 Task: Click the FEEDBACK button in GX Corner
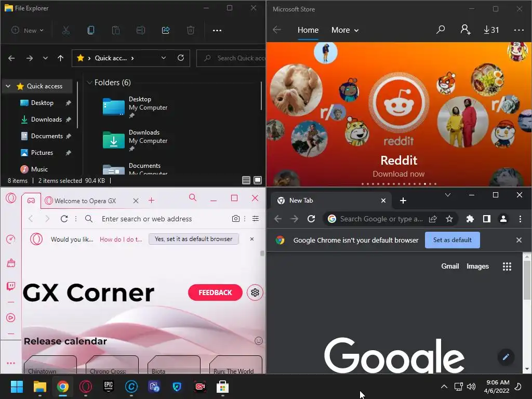coord(215,292)
